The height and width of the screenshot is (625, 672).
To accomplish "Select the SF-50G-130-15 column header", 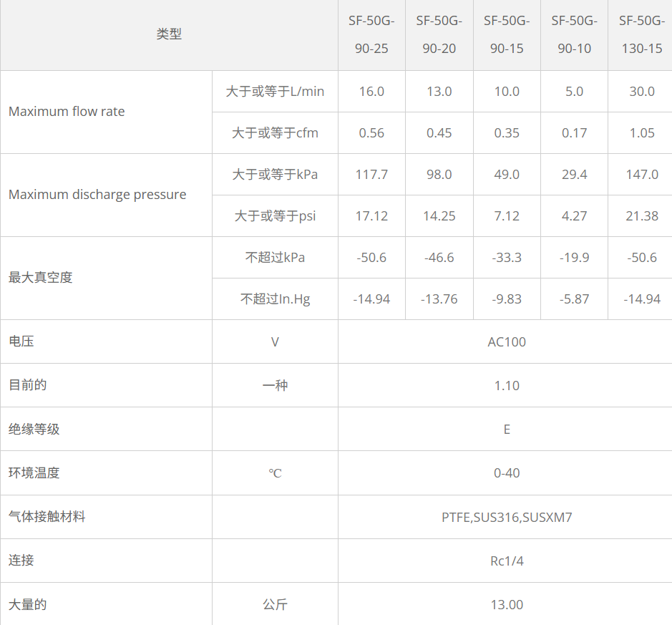I will click(640, 34).
